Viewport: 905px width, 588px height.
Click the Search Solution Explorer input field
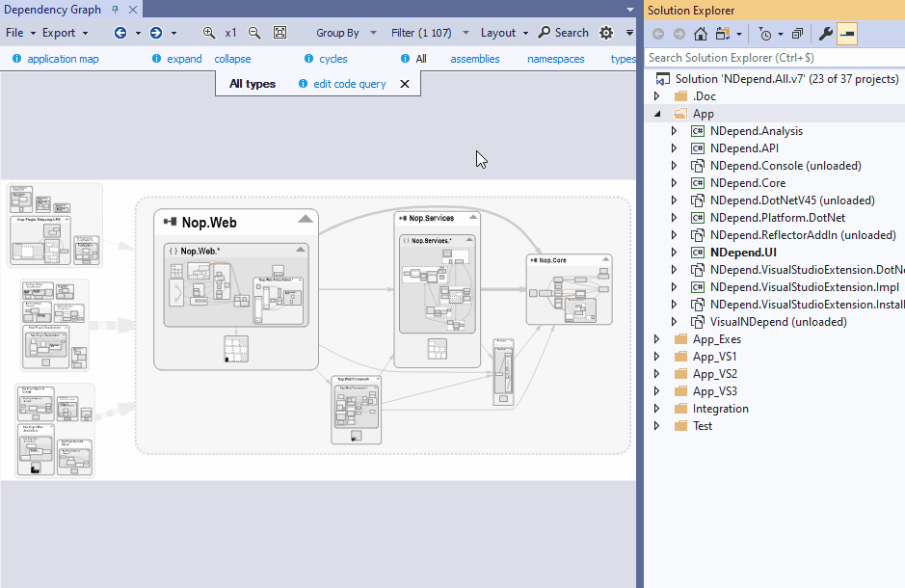tap(771, 58)
